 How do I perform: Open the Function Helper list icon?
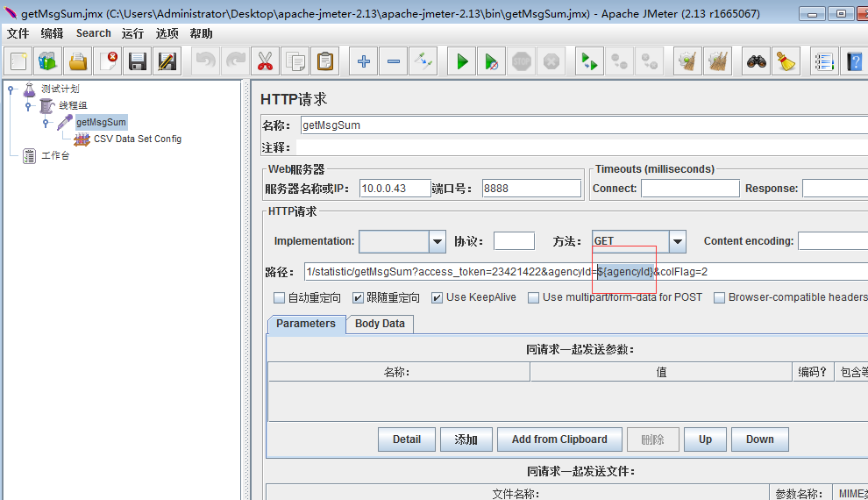click(x=824, y=61)
